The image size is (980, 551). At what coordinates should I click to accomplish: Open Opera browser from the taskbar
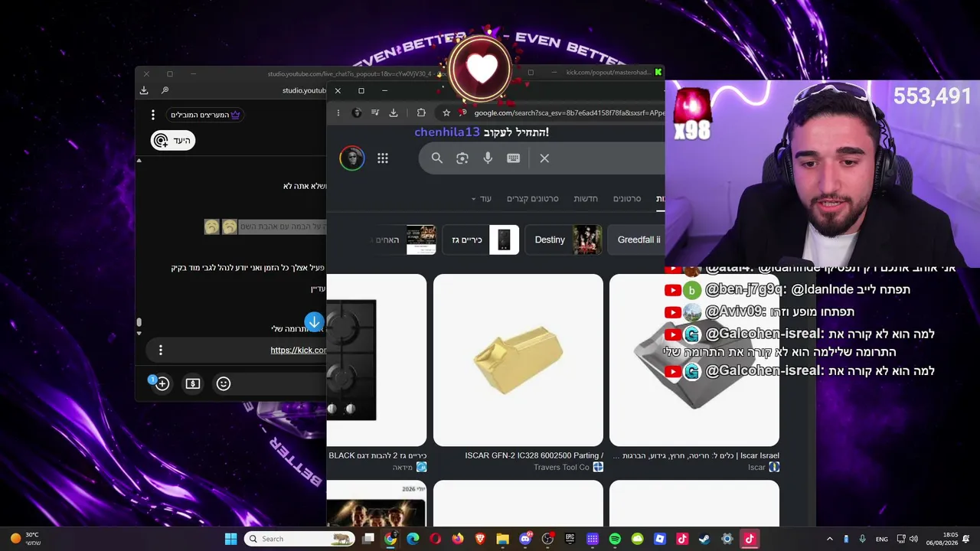tap(435, 539)
